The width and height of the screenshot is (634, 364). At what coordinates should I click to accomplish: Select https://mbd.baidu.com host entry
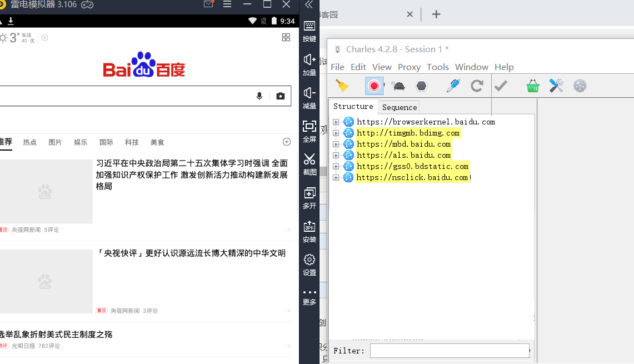tap(403, 144)
